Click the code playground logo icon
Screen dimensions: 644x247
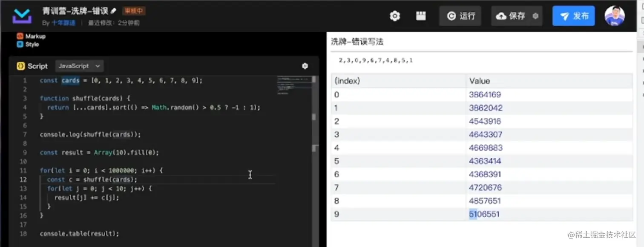pyautogui.click(x=22, y=16)
